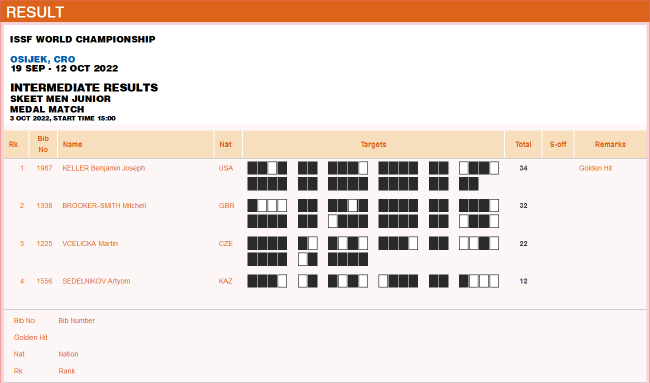Select athlete SEDELNIKOV Artyom
The width and height of the screenshot is (650, 383).
point(96,281)
